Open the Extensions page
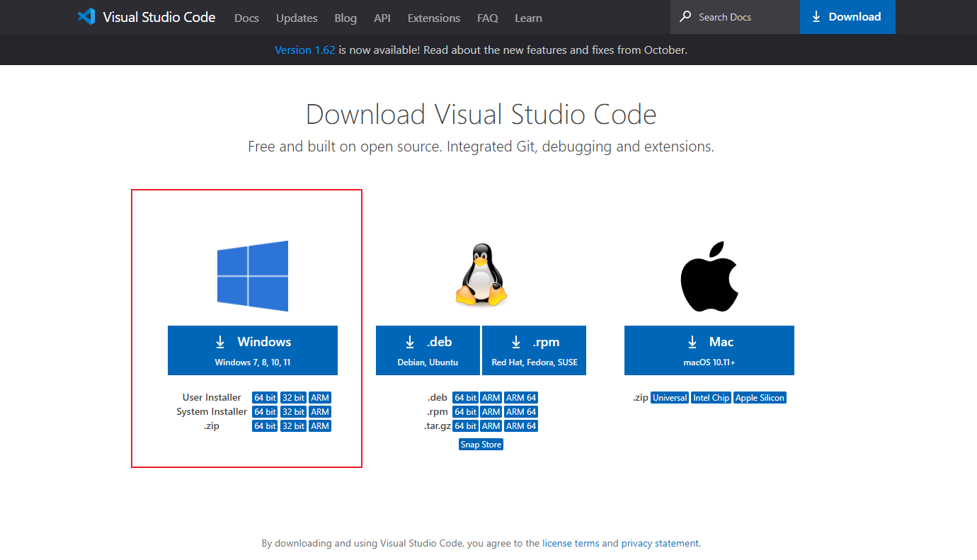 click(433, 18)
